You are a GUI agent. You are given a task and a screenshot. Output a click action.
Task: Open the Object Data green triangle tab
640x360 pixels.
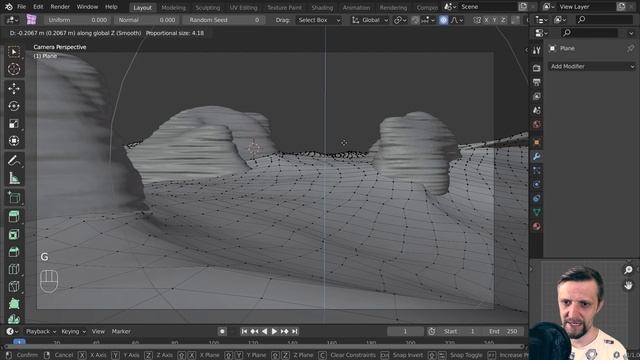537,212
